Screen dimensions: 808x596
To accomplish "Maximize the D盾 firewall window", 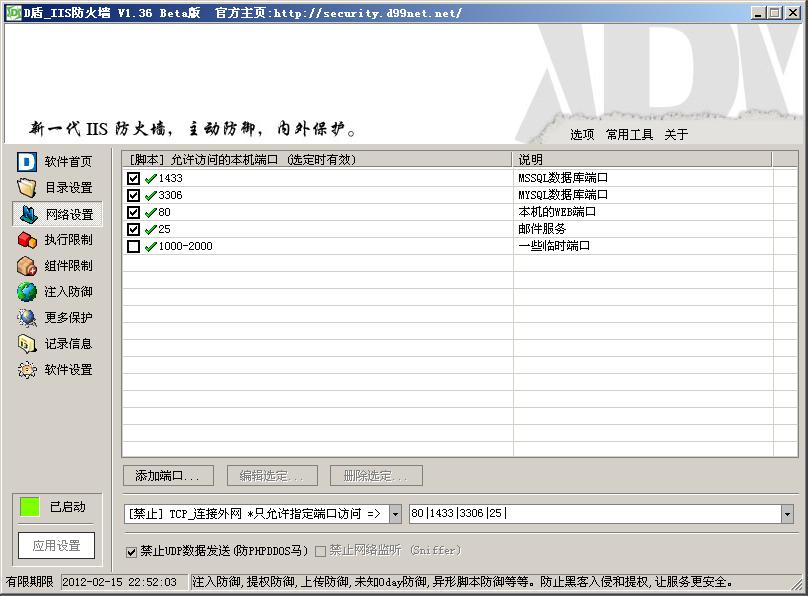I will click(775, 13).
